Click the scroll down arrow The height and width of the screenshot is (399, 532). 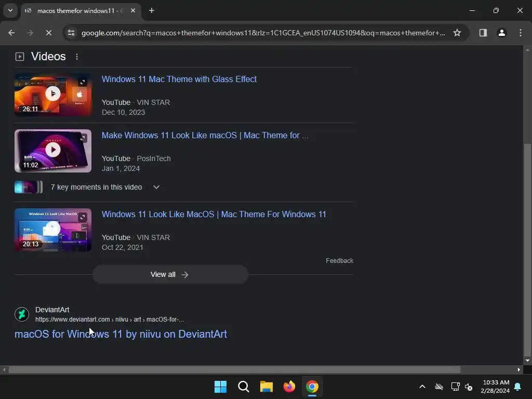(527, 361)
